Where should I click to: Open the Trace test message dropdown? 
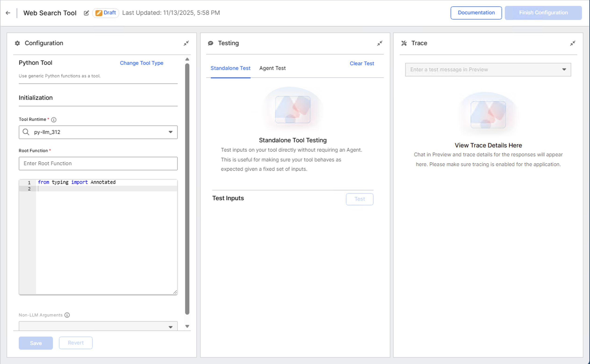tap(564, 70)
